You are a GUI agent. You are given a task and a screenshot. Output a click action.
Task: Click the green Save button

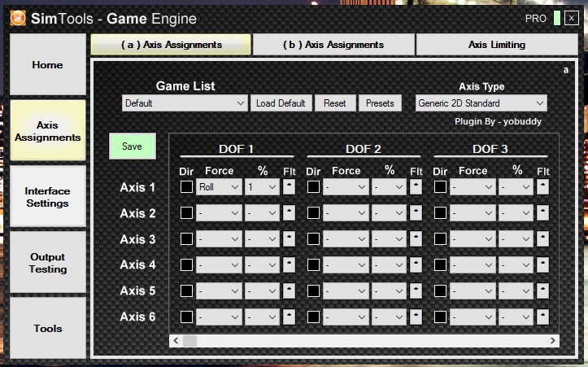(x=132, y=146)
